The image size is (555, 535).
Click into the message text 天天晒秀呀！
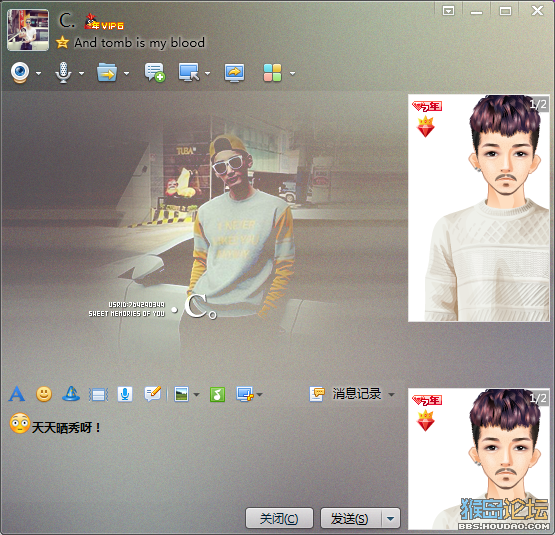(x=66, y=427)
